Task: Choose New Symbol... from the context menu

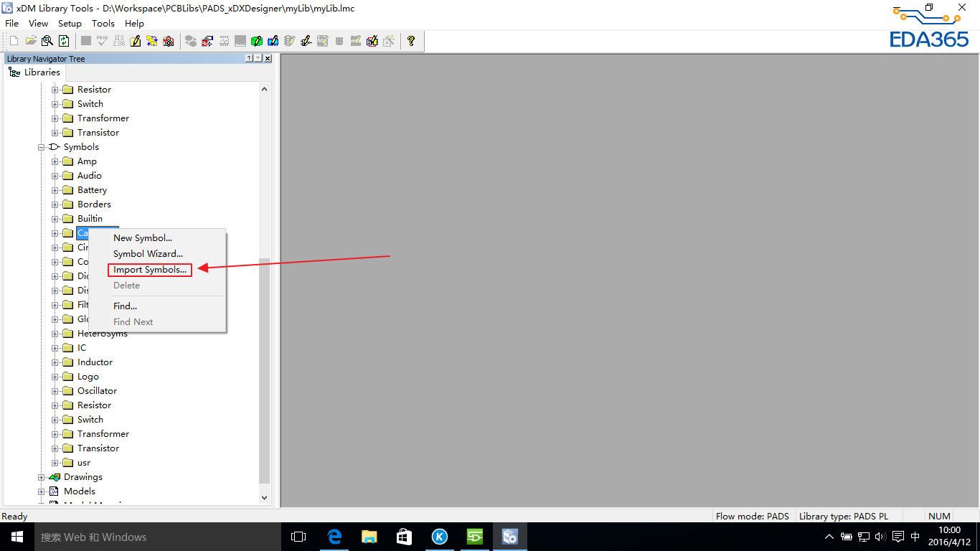Action: click(143, 238)
